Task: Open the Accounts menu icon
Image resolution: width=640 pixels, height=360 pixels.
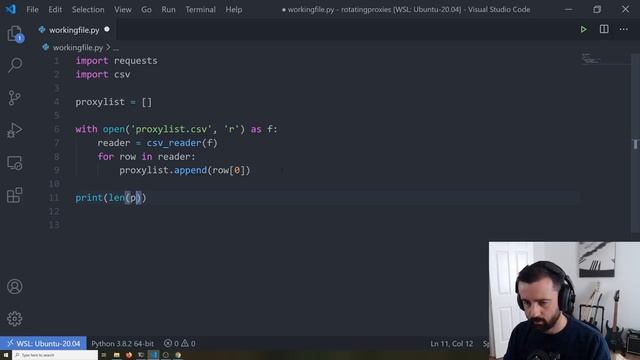Action: click(15, 287)
